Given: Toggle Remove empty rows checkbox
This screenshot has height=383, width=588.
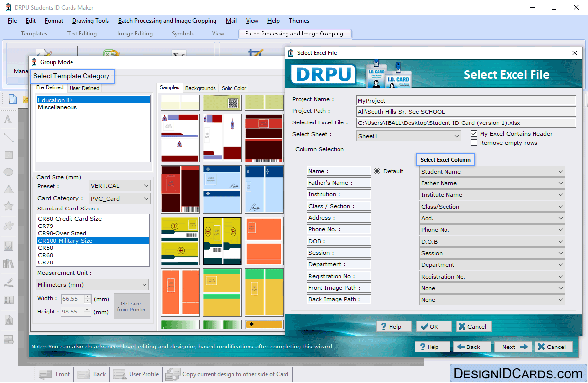Looking at the screenshot, I should pos(474,143).
